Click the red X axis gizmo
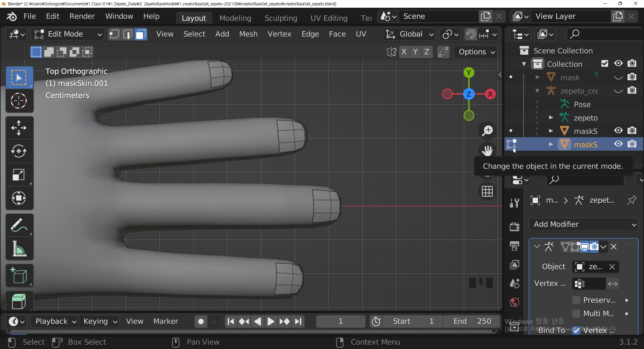The width and height of the screenshot is (644, 349). 490,94
